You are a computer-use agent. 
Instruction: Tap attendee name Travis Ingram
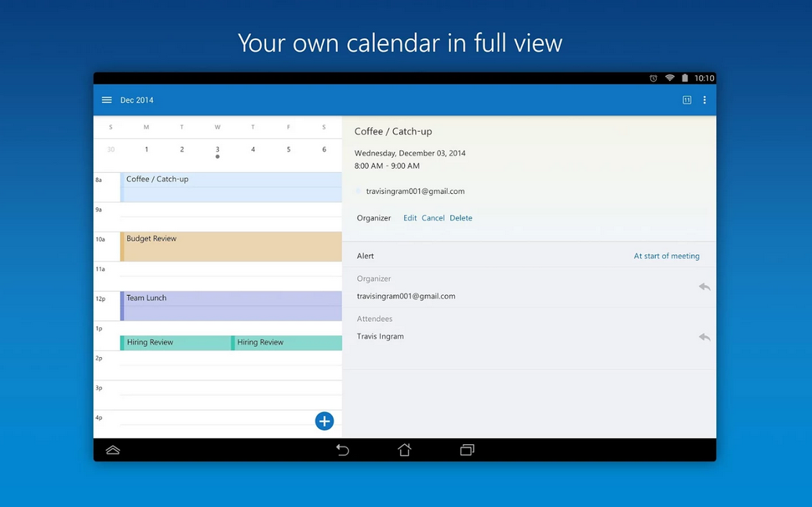(380, 336)
